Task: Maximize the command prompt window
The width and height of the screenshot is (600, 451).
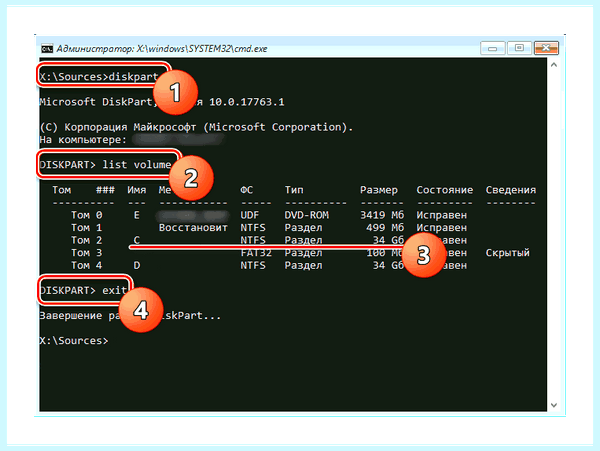Action: [519, 48]
